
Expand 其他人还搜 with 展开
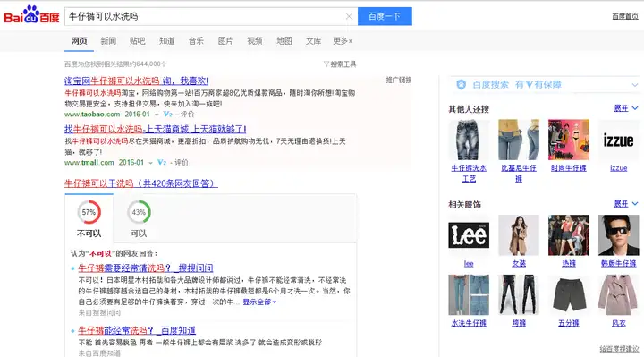pyautogui.click(x=626, y=108)
